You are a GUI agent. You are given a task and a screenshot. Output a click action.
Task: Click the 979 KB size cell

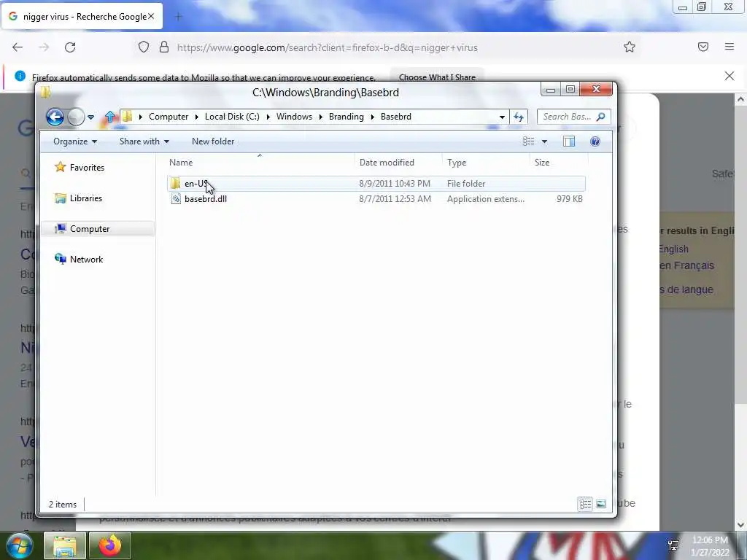tap(569, 199)
